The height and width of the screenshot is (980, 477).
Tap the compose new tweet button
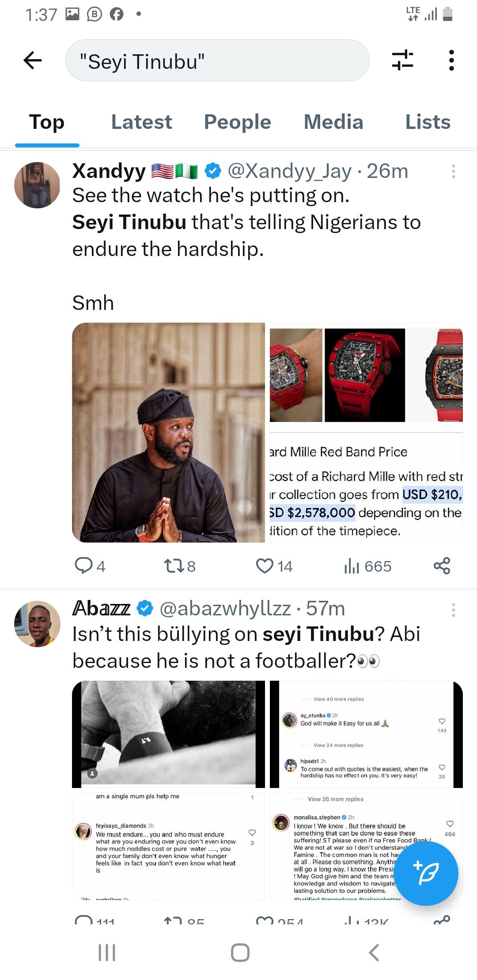click(x=426, y=873)
